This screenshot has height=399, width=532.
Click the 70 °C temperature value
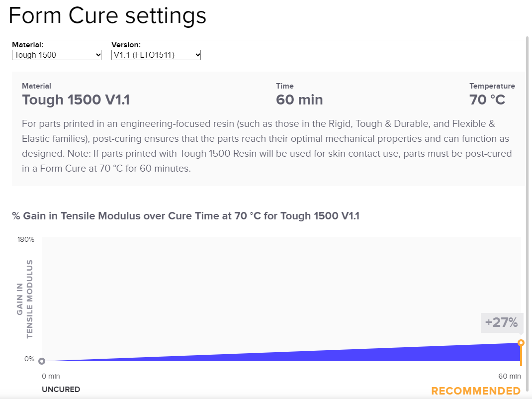point(487,100)
